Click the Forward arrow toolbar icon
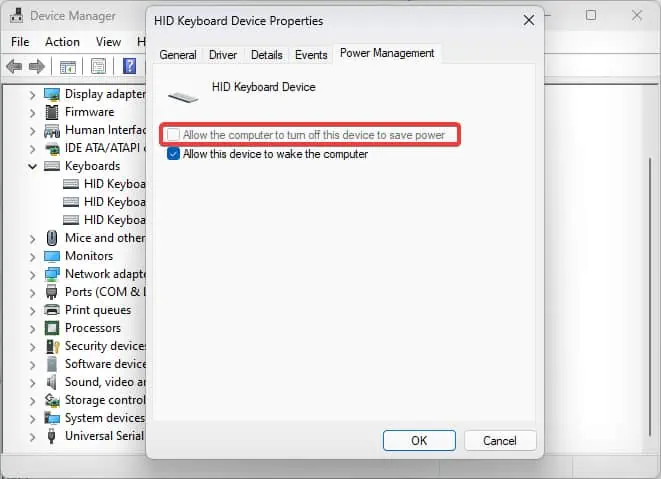 click(x=37, y=66)
